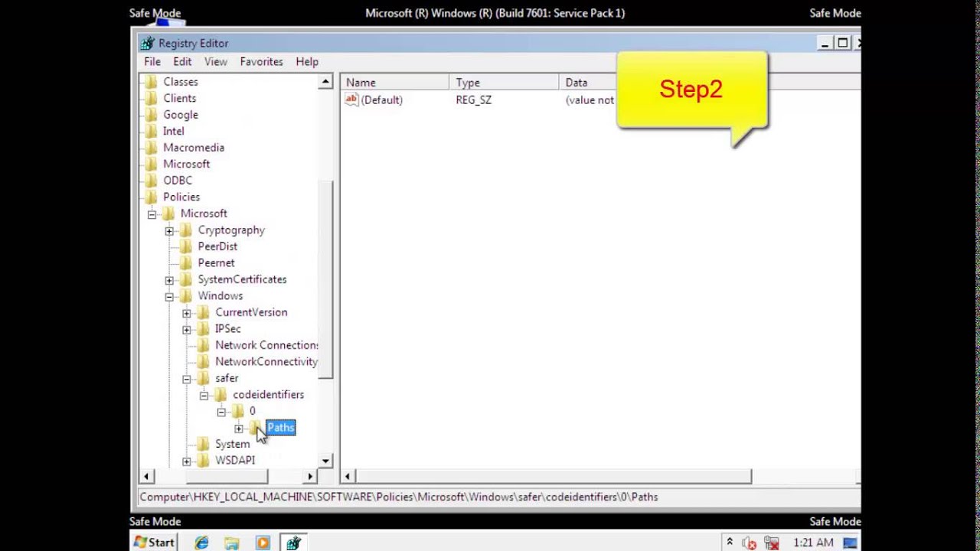Expand the Paths key
This screenshot has width=980, height=551.
pos(239,429)
